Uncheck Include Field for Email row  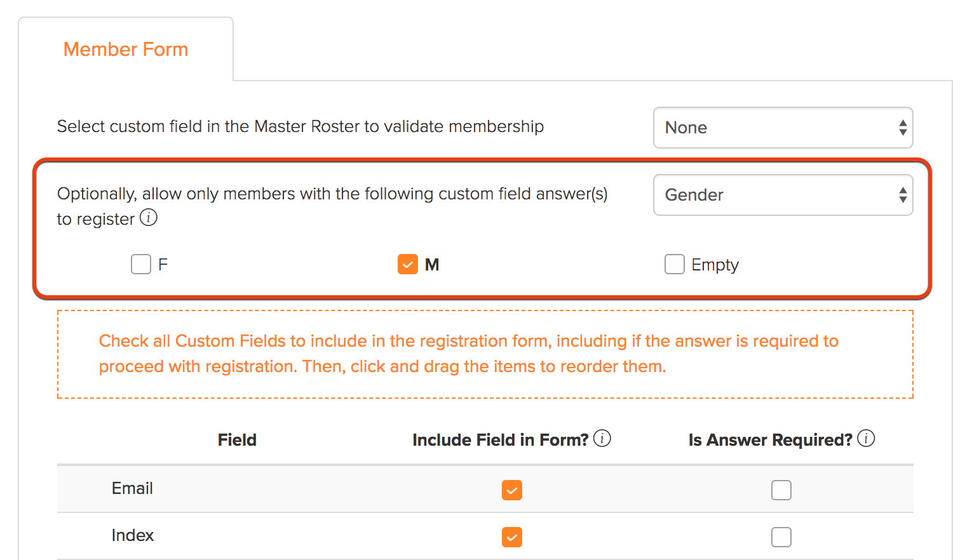pos(512,490)
